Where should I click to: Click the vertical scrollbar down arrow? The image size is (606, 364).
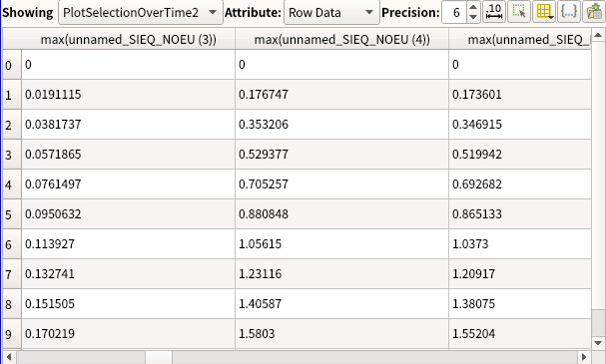click(x=598, y=343)
